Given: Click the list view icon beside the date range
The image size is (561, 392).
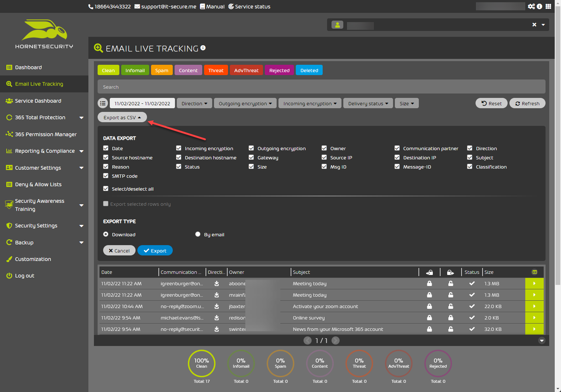Looking at the screenshot, I should coord(103,103).
